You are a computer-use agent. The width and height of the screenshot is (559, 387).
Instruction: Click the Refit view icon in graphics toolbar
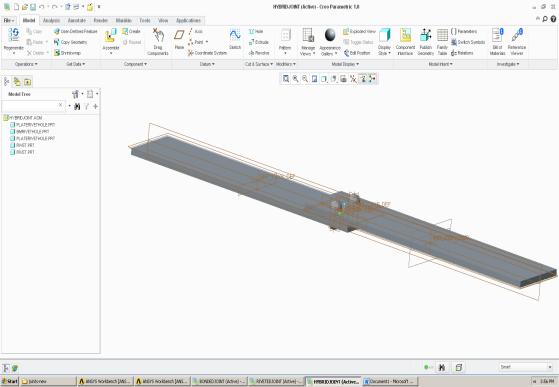pyautogui.click(x=286, y=79)
